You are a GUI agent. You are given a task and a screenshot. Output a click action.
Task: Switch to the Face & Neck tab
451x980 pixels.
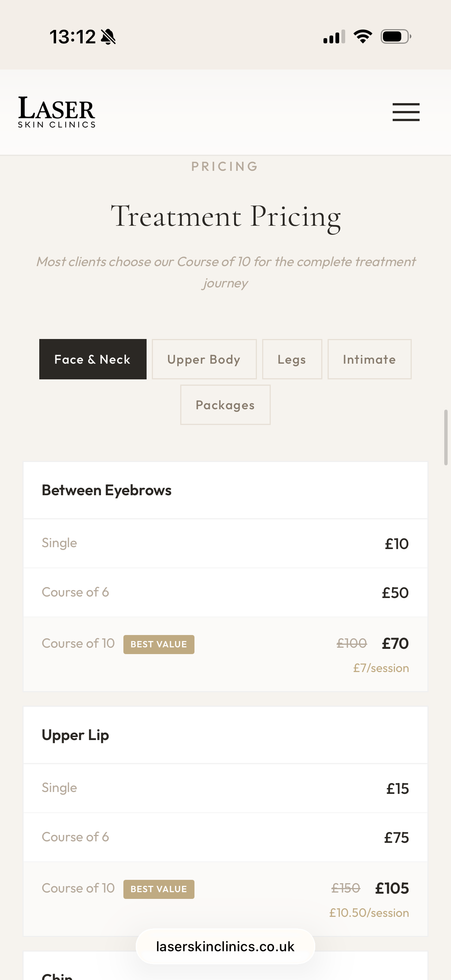click(92, 359)
